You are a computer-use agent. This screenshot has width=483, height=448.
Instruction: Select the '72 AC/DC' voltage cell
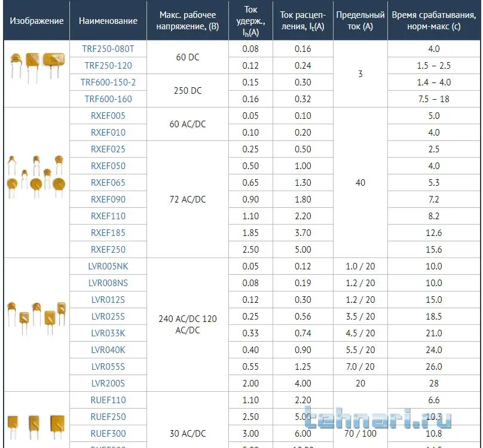[188, 200]
